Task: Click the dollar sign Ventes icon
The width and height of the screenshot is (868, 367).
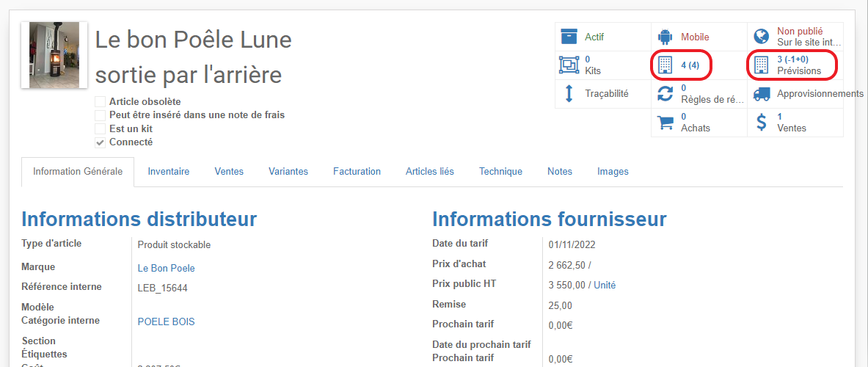Action: (762, 123)
